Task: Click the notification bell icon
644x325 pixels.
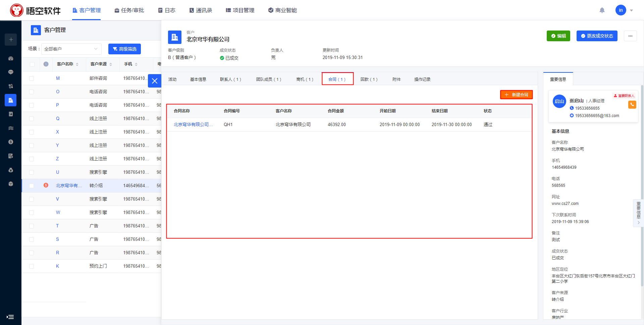Action: click(x=602, y=10)
